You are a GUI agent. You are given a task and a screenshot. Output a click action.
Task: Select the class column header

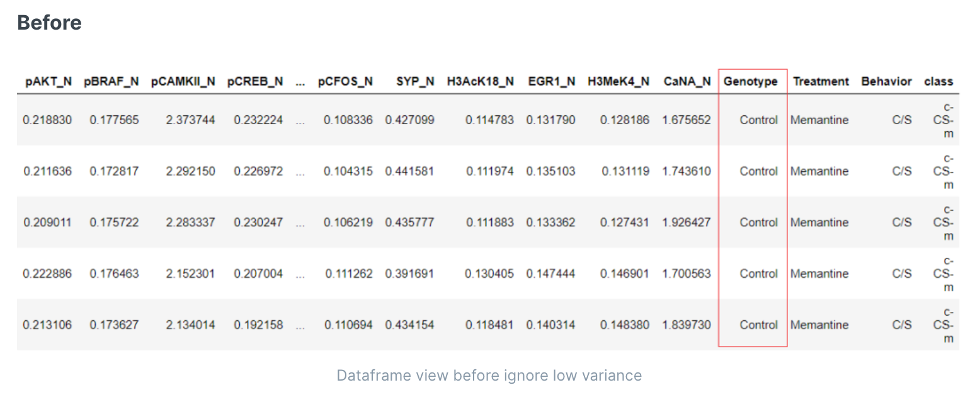click(x=938, y=81)
